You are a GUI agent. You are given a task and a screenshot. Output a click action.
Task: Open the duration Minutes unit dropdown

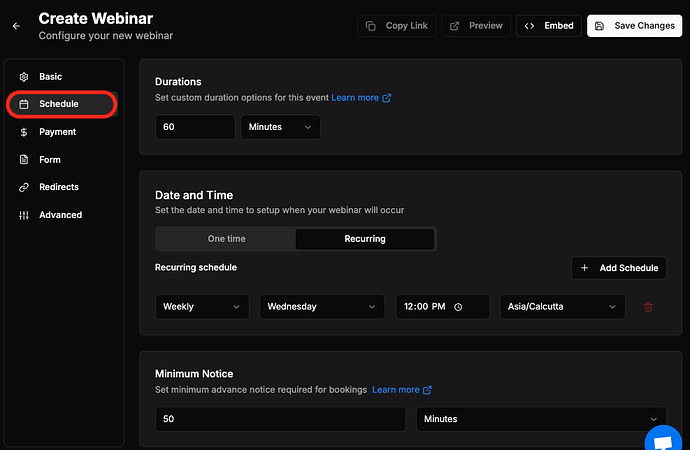tap(280, 127)
